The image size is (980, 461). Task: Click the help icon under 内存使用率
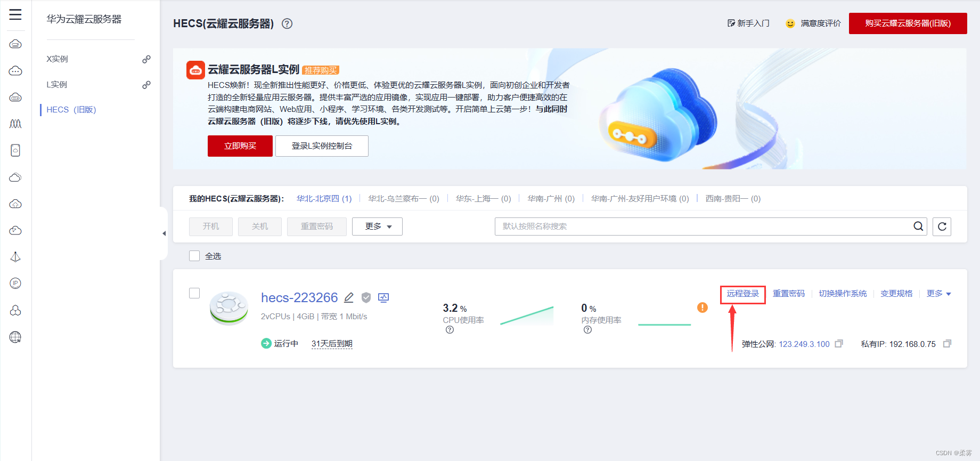587,330
